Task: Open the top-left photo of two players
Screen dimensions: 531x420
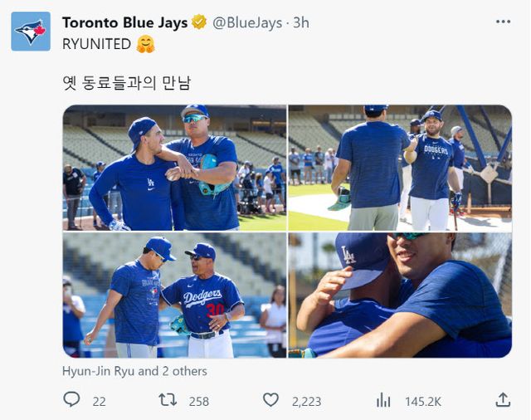Action: [174, 168]
